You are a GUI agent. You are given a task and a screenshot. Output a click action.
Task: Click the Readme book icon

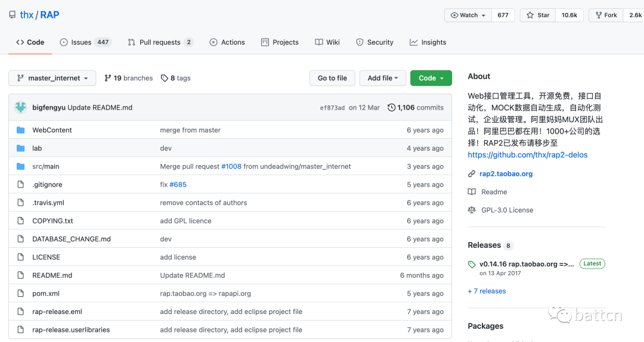tap(472, 192)
